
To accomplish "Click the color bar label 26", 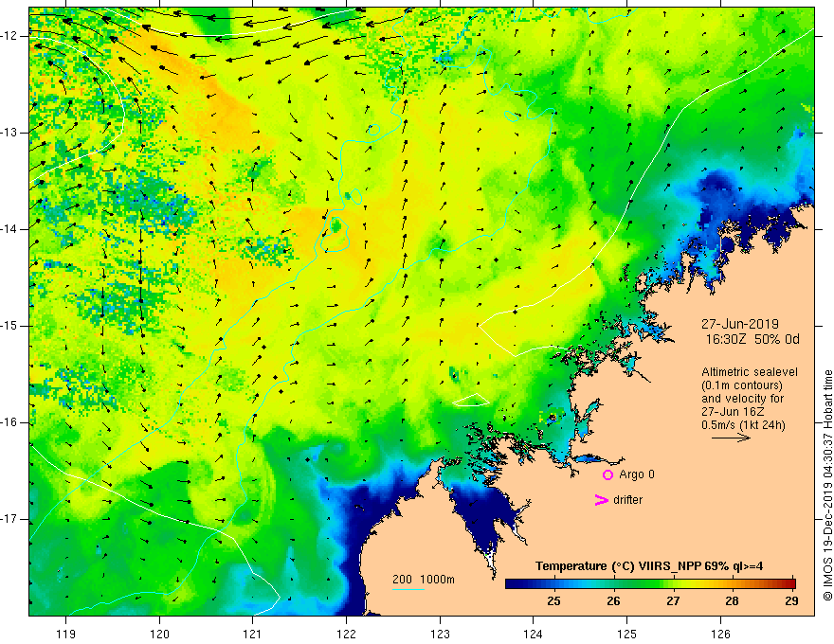I will (613, 601).
